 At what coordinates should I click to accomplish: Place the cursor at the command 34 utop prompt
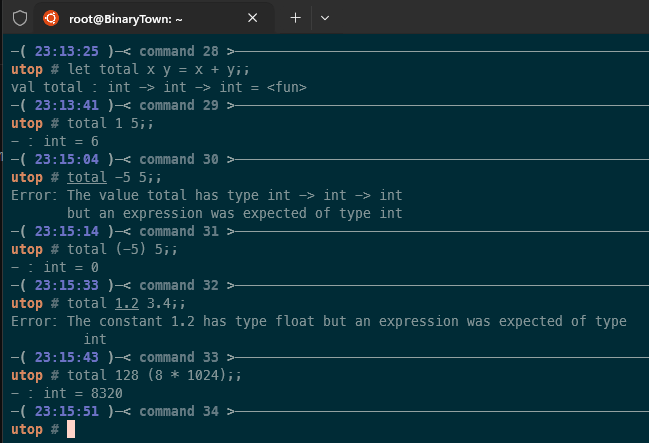pyautogui.click(x=71, y=429)
